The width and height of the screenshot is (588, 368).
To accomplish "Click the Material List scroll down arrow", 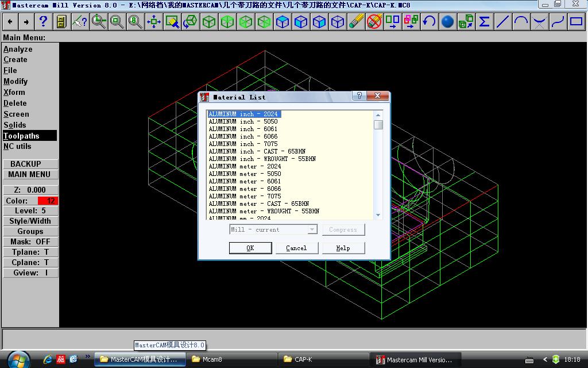I will click(x=378, y=215).
